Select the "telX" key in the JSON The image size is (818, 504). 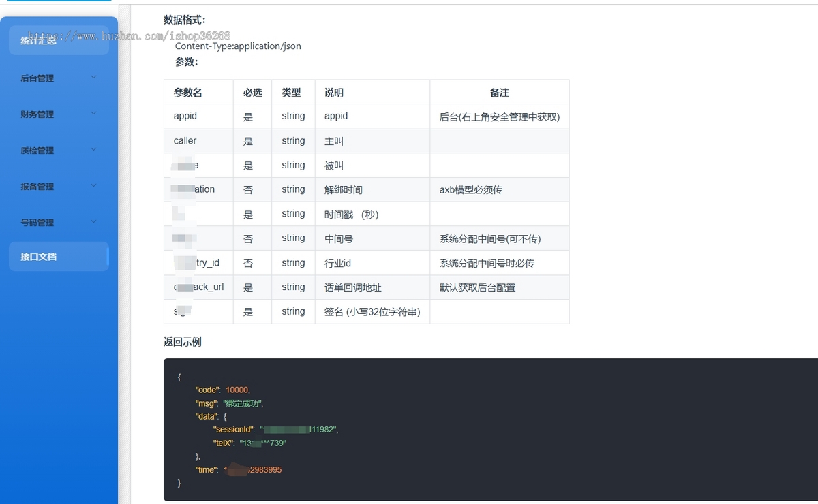click(x=224, y=443)
